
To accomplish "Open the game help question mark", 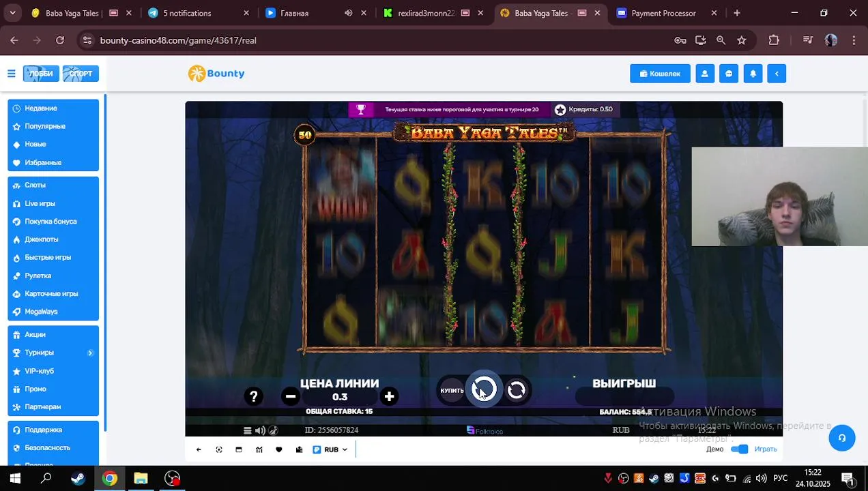I will pos(253,396).
